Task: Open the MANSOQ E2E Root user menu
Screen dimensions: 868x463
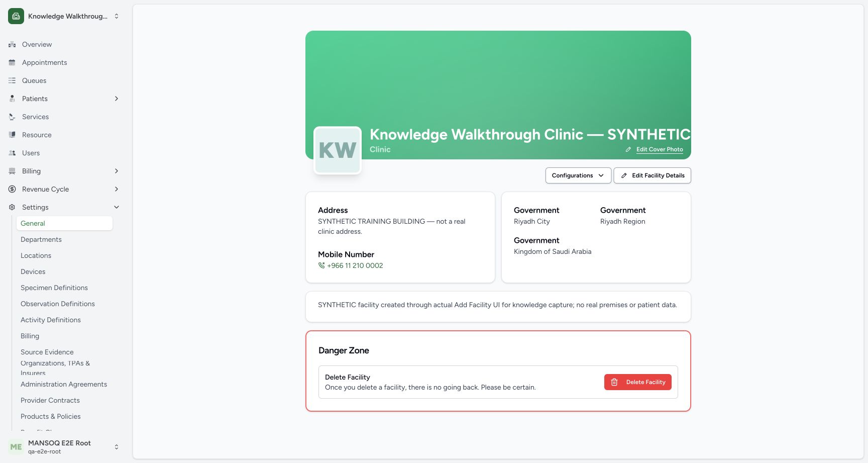Action: click(64, 447)
